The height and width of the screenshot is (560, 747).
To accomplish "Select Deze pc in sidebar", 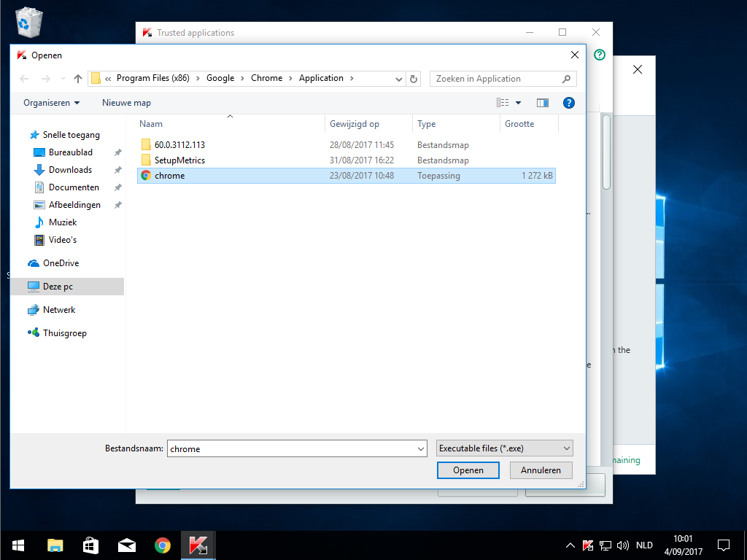I will pyautogui.click(x=67, y=287).
